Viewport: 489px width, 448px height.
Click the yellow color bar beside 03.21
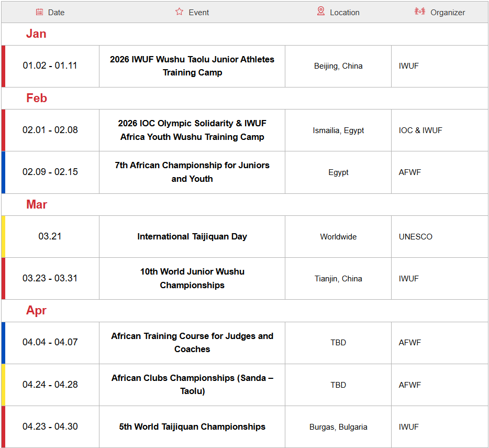pos(3,237)
